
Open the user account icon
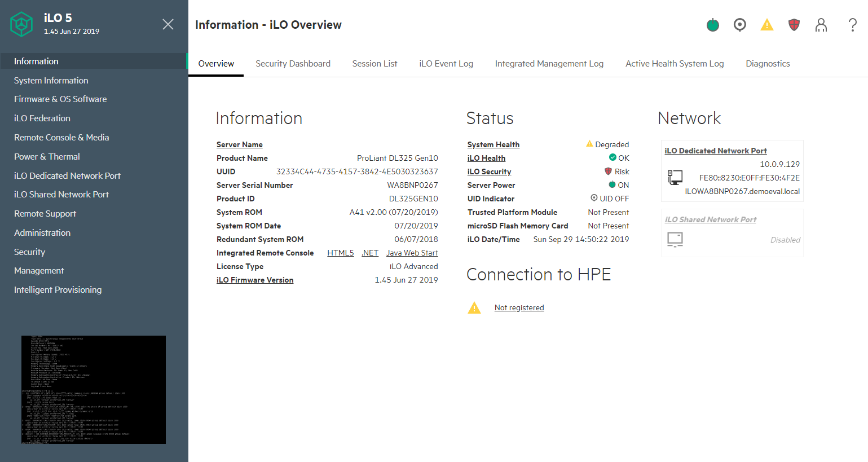tap(821, 25)
